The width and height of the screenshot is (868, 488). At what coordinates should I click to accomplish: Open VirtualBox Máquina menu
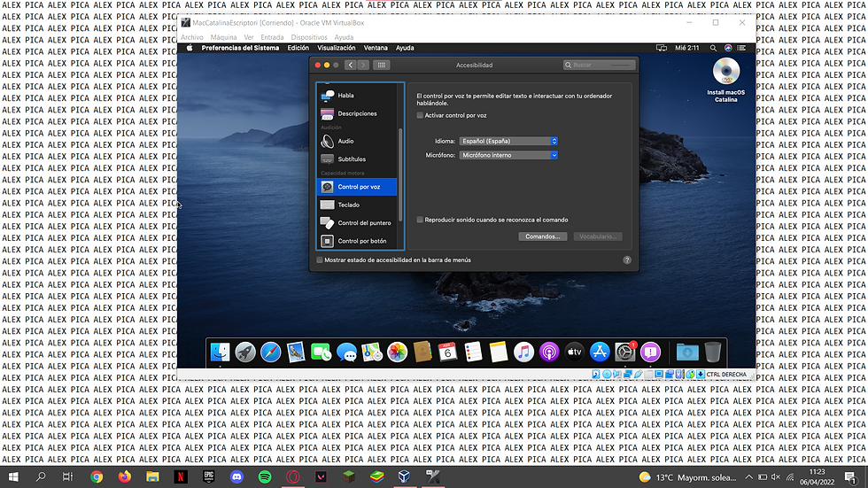coord(223,37)
